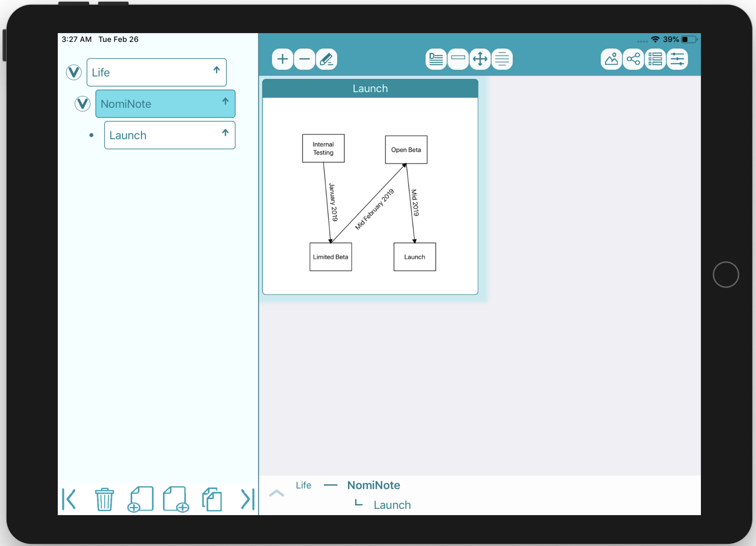Screen dimensions: 756x546
Task: Add child page with second page-plus icon
Action: [176, 499]
